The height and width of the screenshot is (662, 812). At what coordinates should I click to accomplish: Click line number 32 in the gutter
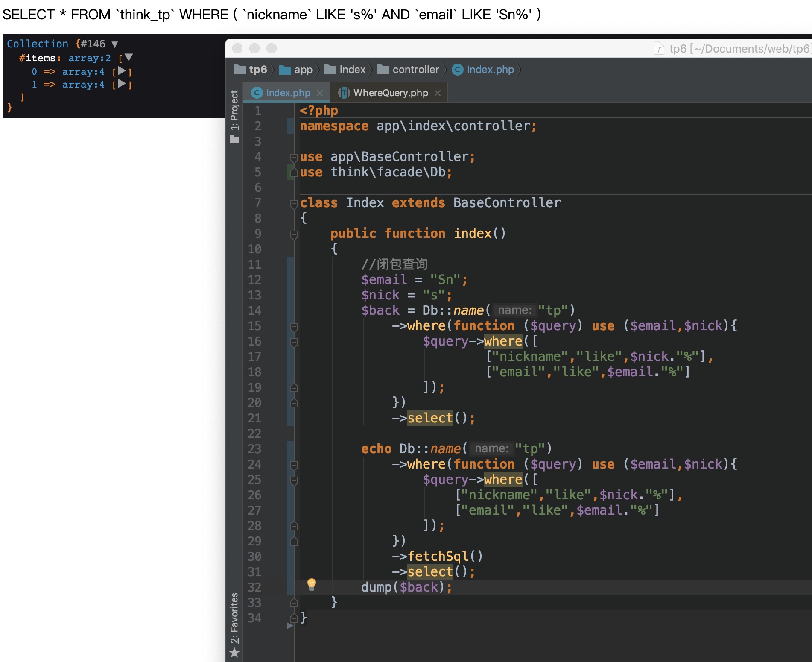254,587
